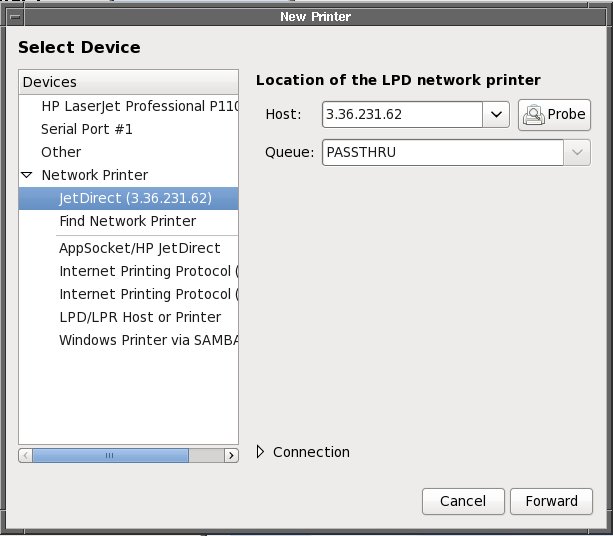
Task: Click the device list scrollbar right arrow
Action: point(231,455)
